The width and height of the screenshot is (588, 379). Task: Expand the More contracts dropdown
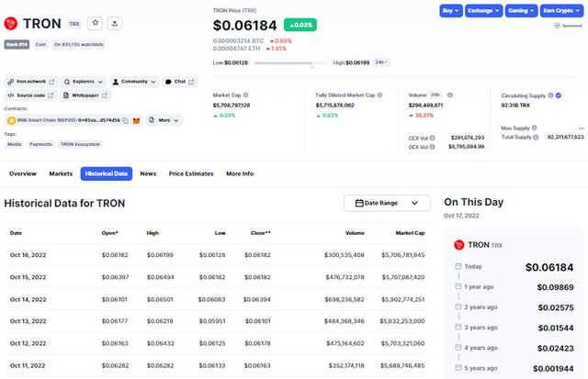coord(164,120)
